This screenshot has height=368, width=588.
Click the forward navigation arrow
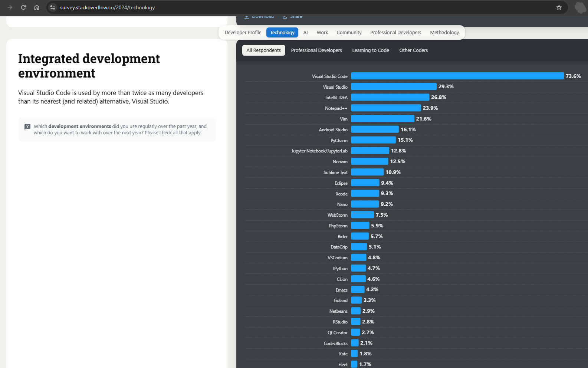10,7
